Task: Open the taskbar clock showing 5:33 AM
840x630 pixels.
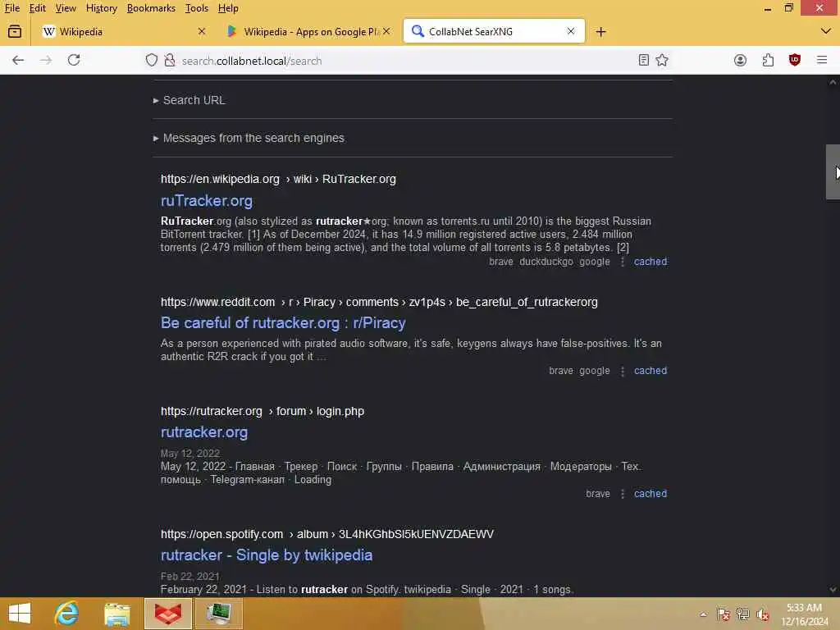Action: coord(804,614)
